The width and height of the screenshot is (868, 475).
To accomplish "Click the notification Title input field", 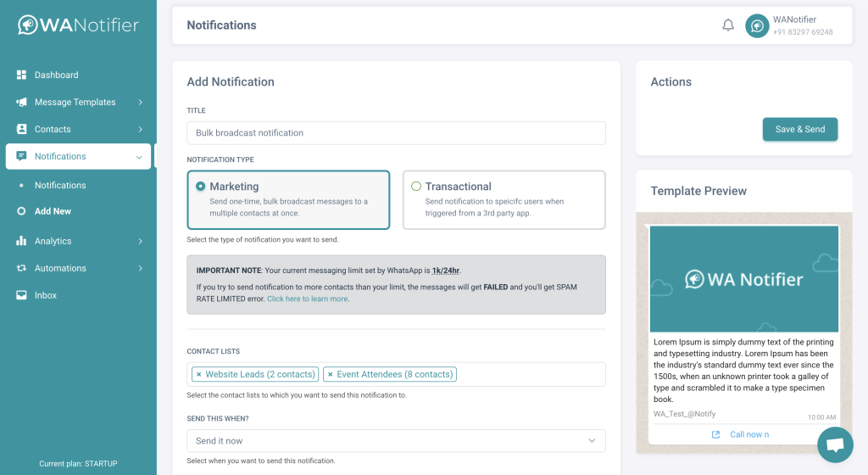I will (396, 133).
